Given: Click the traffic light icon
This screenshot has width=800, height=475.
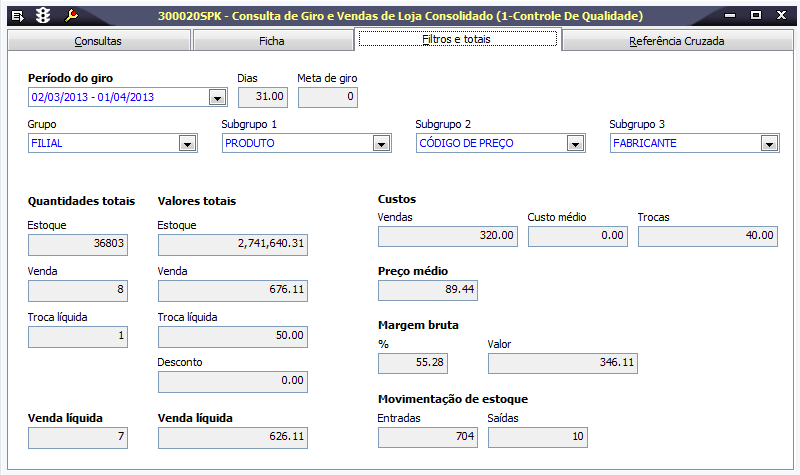Looking at the screenshot, I should pos(42,16).
